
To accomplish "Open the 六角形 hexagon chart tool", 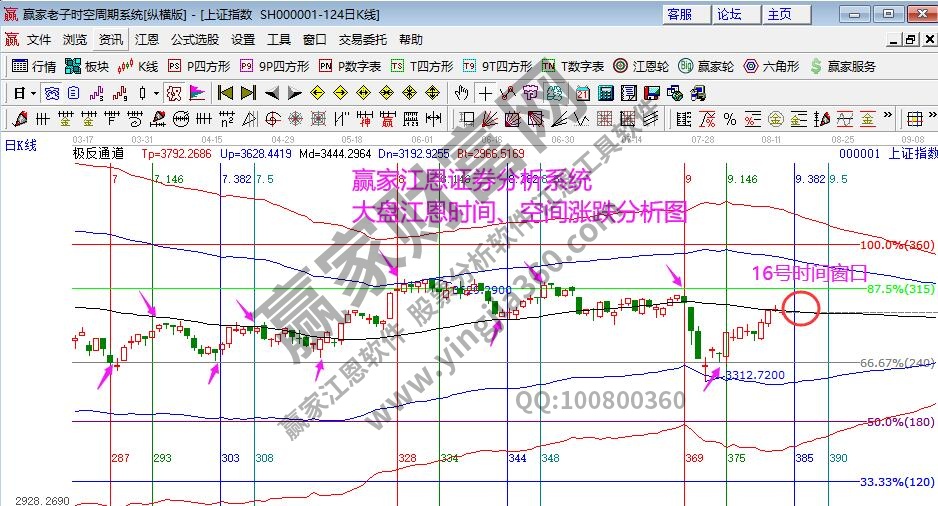I will [770, 66].
